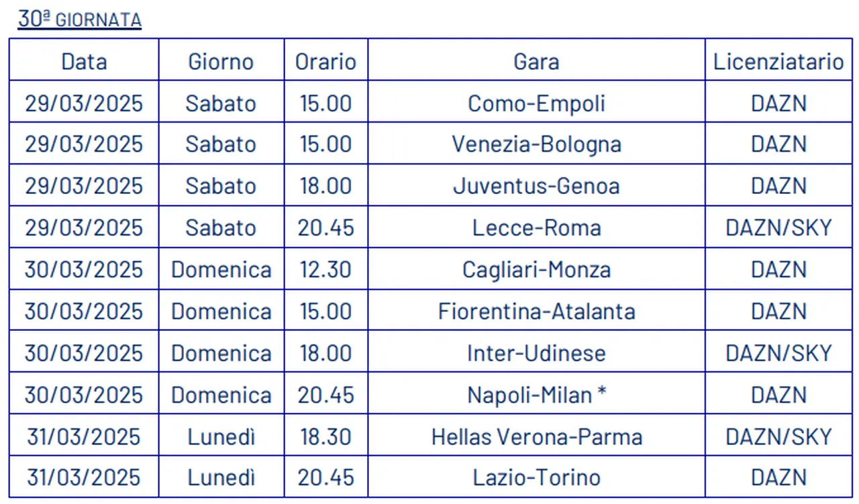This screenshot has height=504, width=859.
Task: Select the Venezia-Bologna match cell
Action: click(x=536, y=144)
